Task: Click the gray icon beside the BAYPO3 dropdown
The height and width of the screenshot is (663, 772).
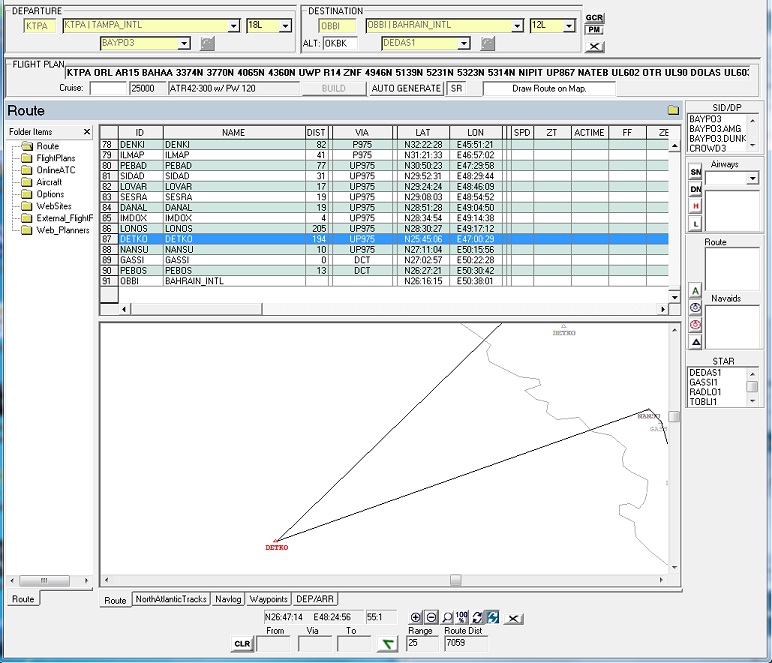Action: (x=207, y=43)
